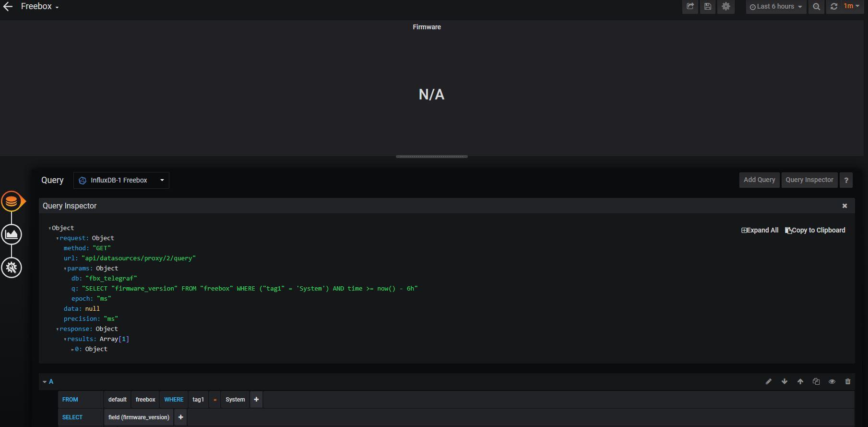Collapse the results Array node
Screen dimensions: 868x427
pos(65,339)
